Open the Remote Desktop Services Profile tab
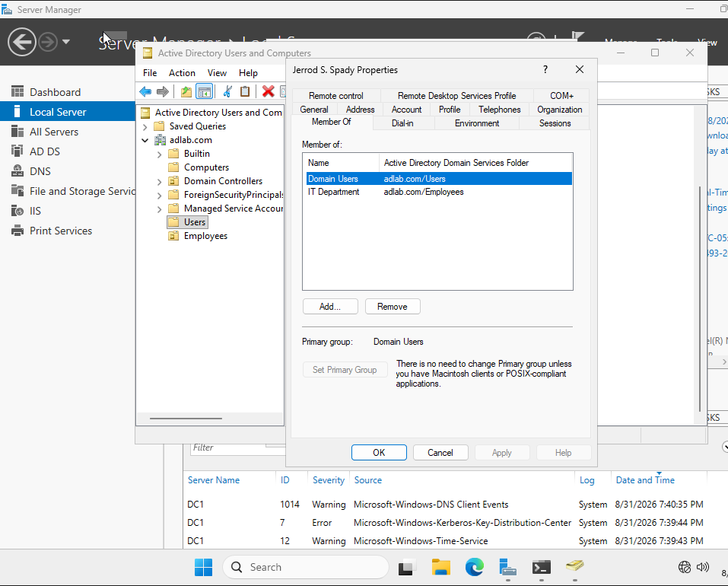728x586 pixels. (x=457, y=96)
